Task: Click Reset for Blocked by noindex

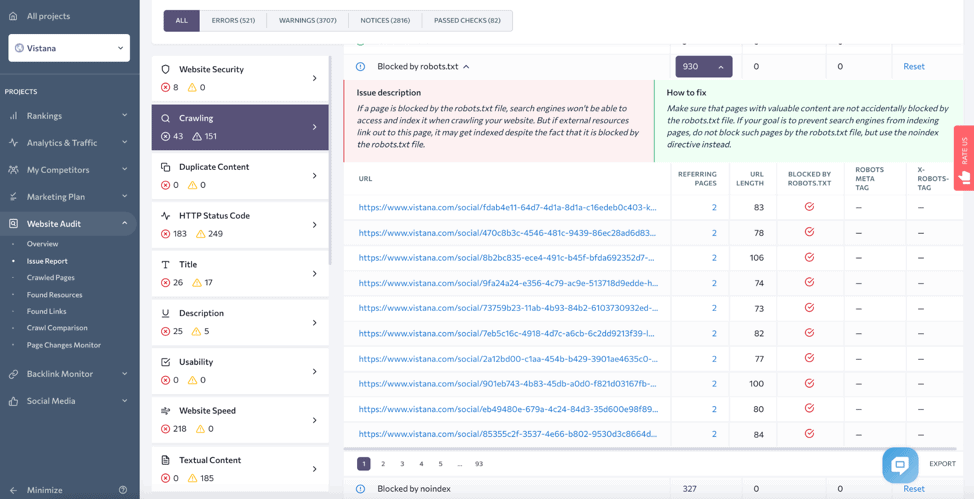Action: click(x=914, y=489)
